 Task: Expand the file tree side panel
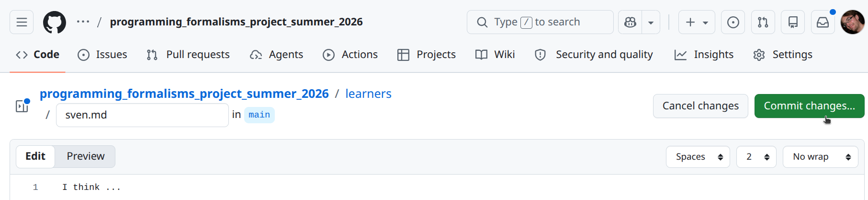point(22,106)
